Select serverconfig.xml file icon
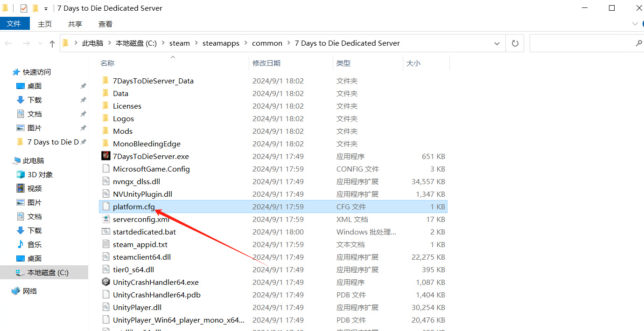The height and width of the screenshot is (331, 644). coord(105,219)
